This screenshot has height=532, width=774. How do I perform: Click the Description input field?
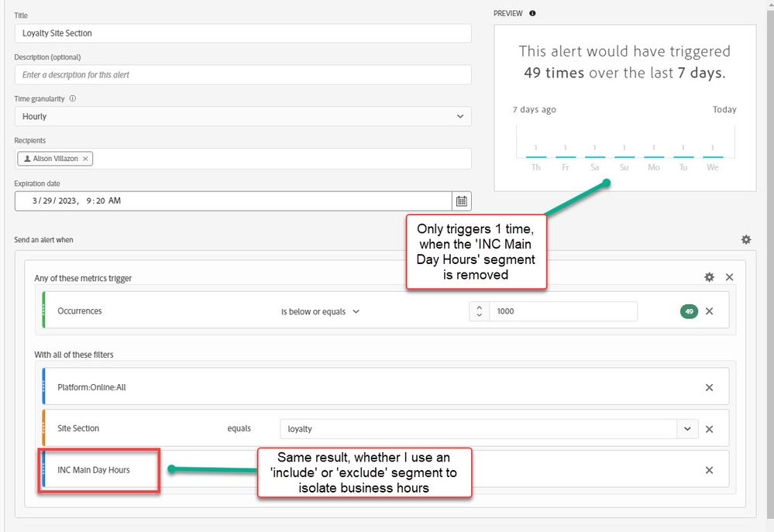pyautogui.click(x=243, y=75)
